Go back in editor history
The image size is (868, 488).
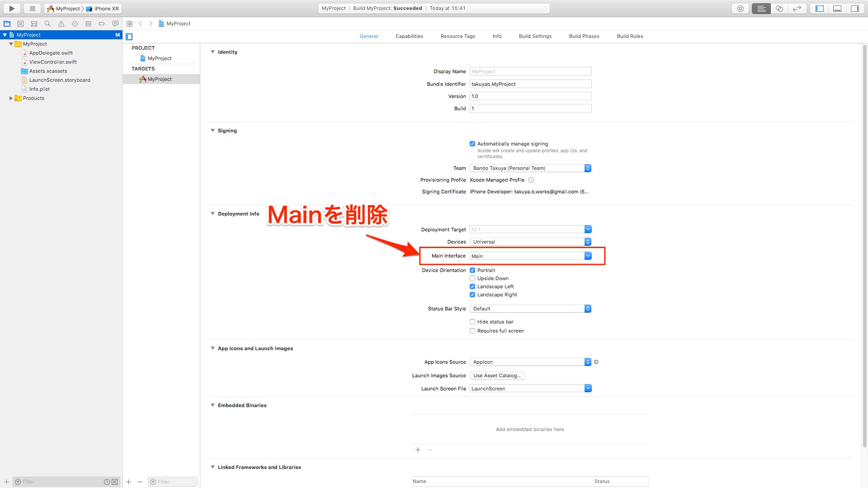click(x=141, y=23)
